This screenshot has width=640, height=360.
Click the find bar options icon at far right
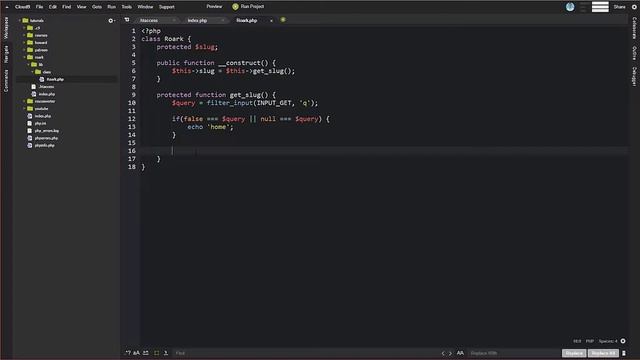tap(624, 353)
